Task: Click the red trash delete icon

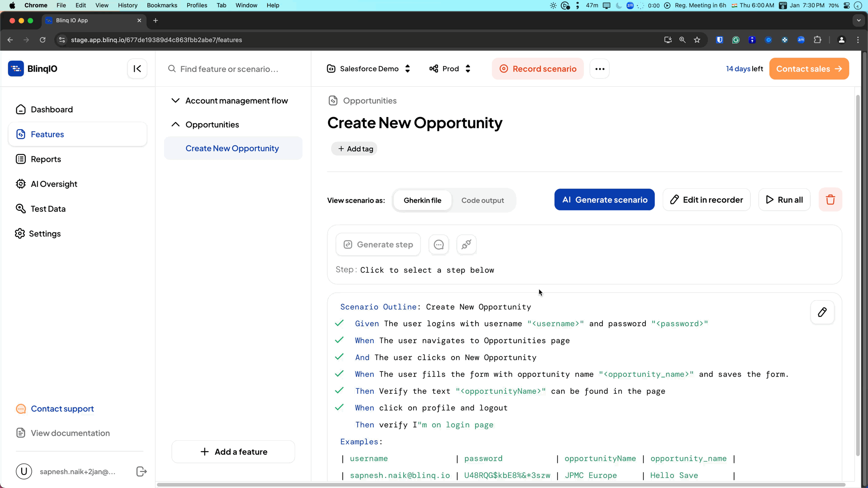Action: click(x=830, y=200)
